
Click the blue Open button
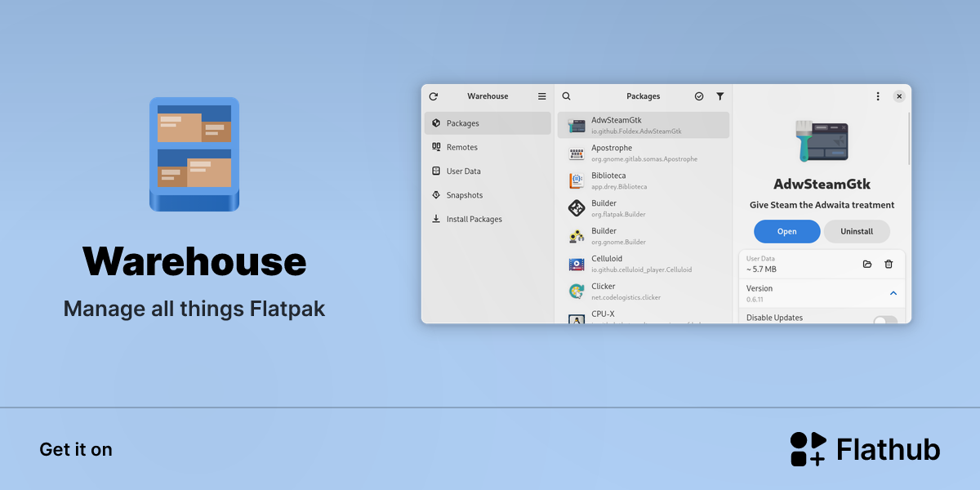tap(786, 231)
